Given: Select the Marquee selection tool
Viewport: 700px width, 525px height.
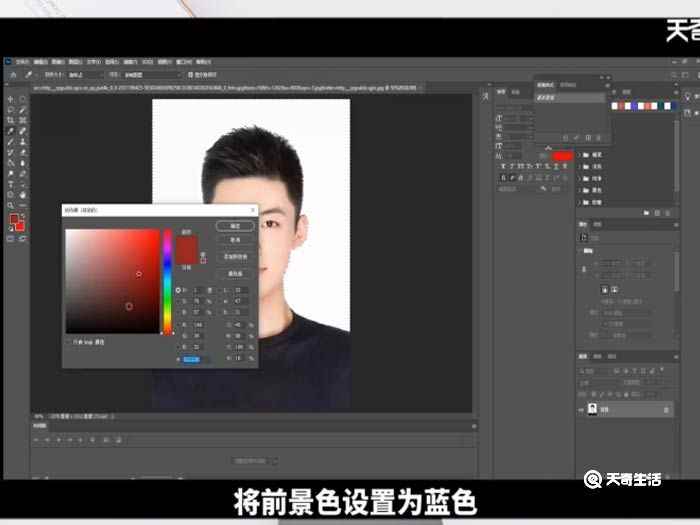Looking at the screenshot, I should 22,99.
